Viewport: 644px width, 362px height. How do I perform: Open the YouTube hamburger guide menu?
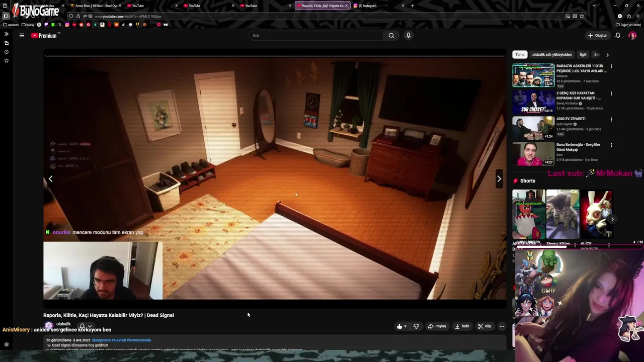point(22,35)
